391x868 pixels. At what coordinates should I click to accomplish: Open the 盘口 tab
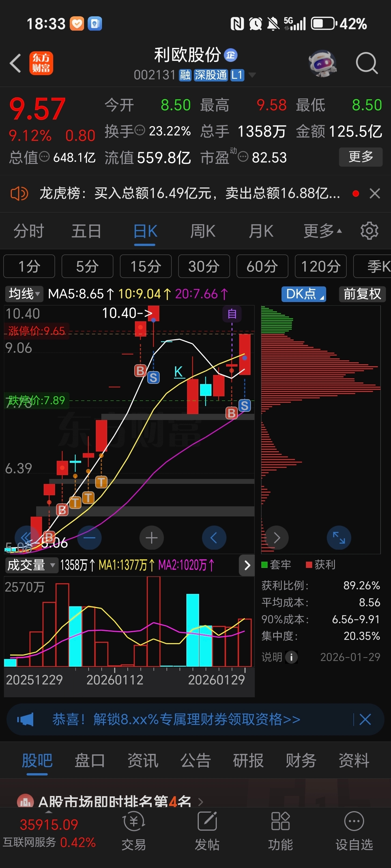tap(90, 760)
